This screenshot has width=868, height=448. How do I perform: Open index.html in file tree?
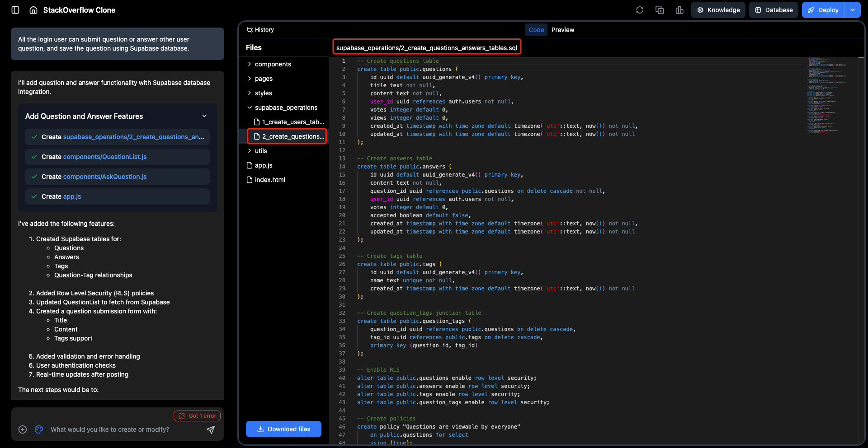click(270, 180)
